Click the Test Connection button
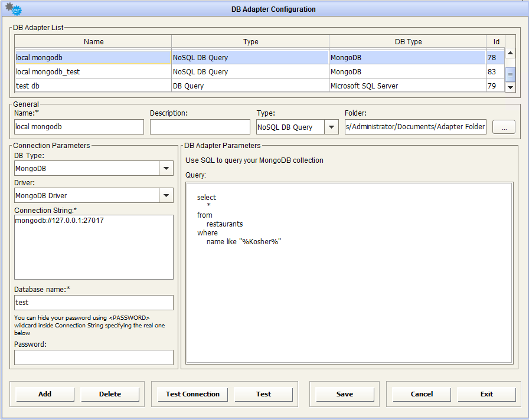 tap(192, 394)
